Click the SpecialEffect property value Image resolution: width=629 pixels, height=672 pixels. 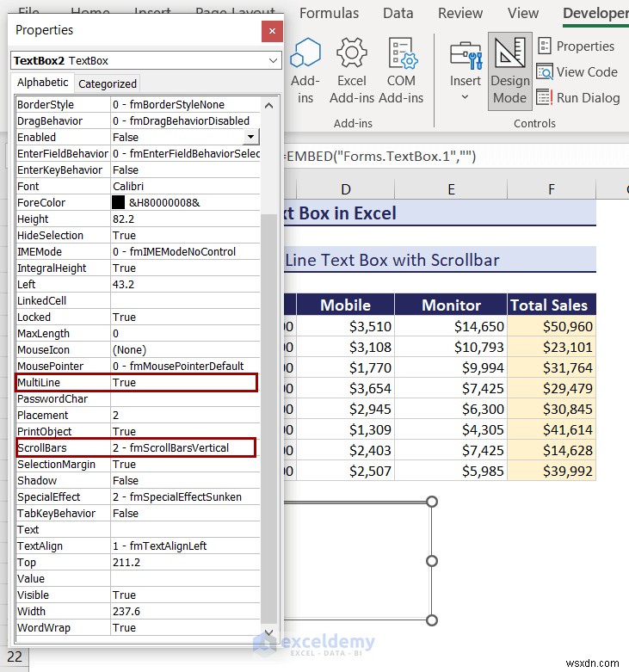pos(185,496)
